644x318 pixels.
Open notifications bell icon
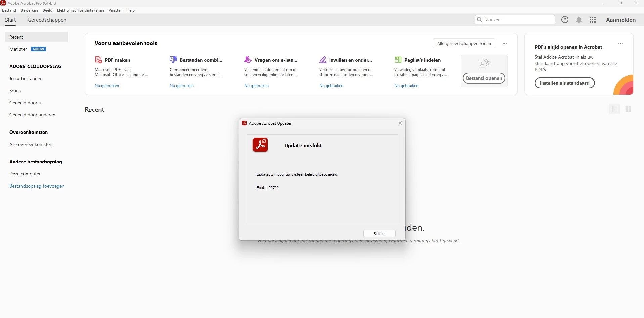pos(579,20)
